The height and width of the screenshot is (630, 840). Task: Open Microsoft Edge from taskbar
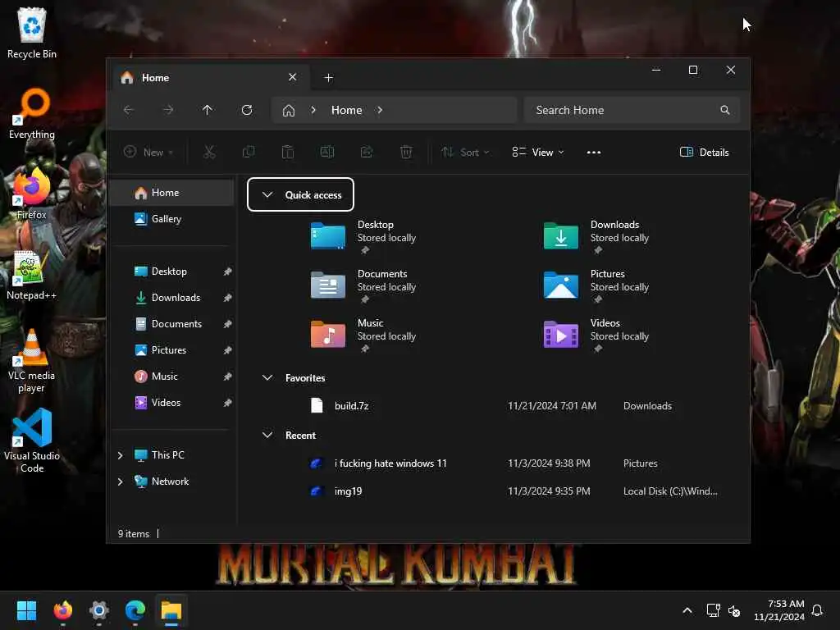click(135, 610)
